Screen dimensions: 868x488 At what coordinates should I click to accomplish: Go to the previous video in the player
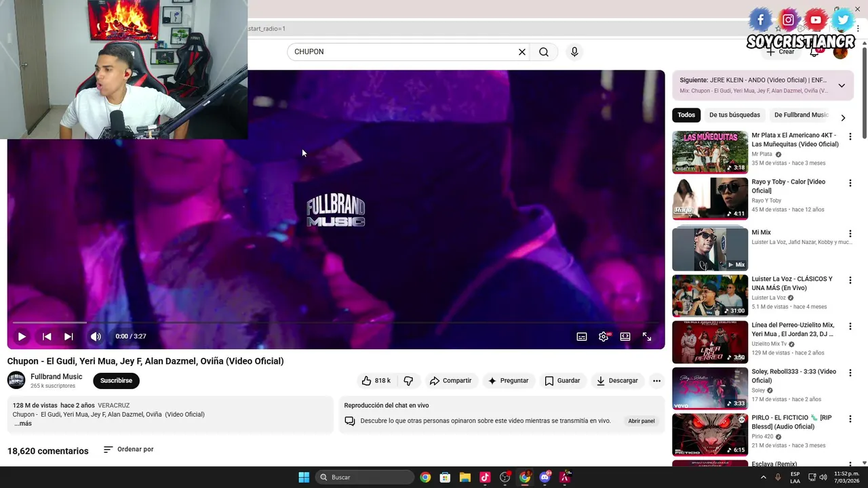coord(47,336)
